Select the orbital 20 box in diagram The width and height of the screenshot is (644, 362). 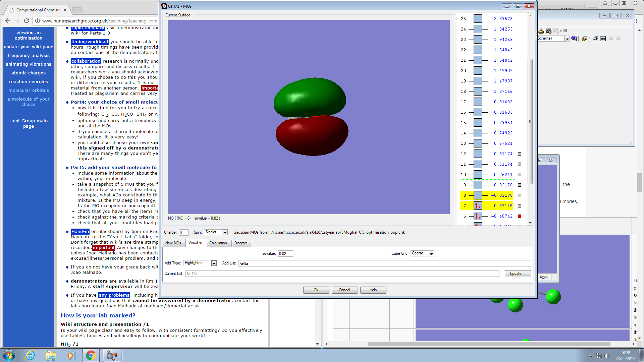click(478, 71)
